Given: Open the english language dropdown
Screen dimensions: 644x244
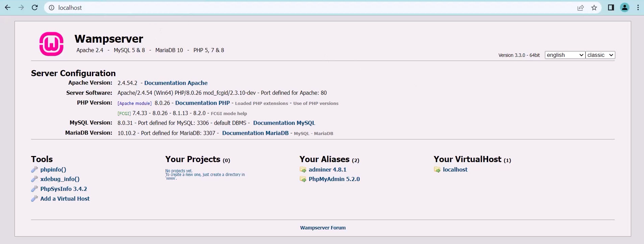Looking at the screenshot, I should [565, 55].
